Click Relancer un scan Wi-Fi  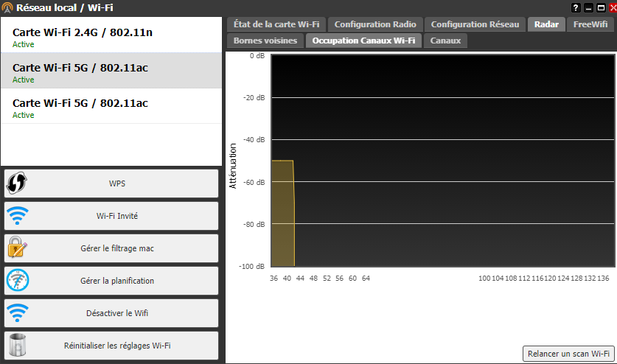[568, 354]
